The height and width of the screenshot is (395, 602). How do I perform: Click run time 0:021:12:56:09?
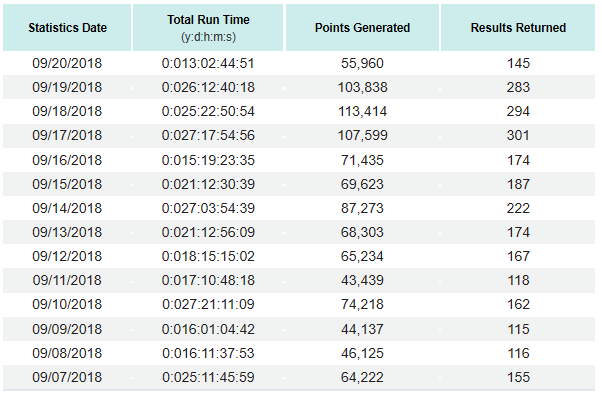[x=208, y=232]
